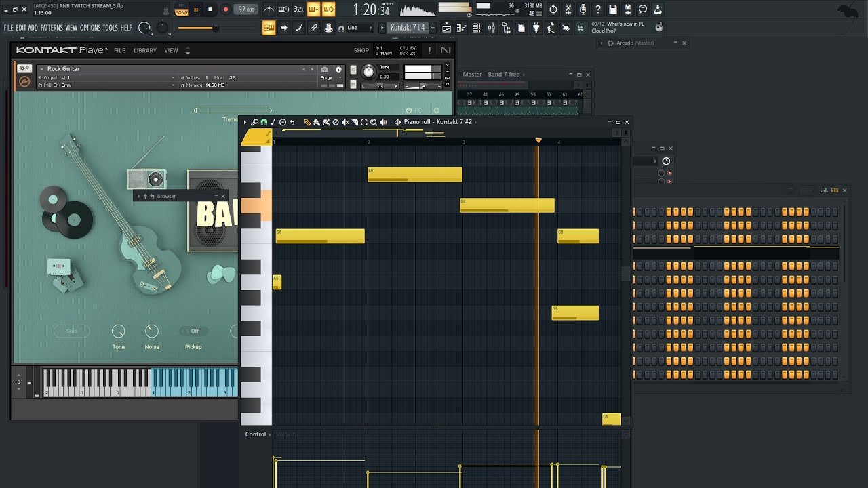Open the project picker files icon

click(521, 28)
